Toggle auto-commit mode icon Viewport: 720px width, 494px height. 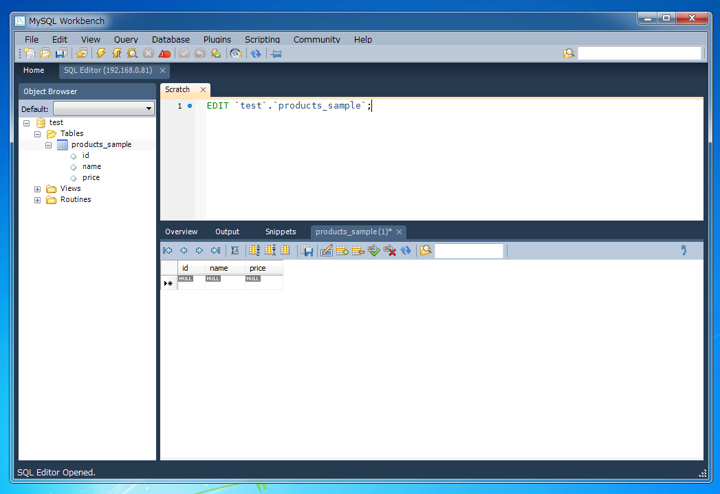(x=216, y=53)
